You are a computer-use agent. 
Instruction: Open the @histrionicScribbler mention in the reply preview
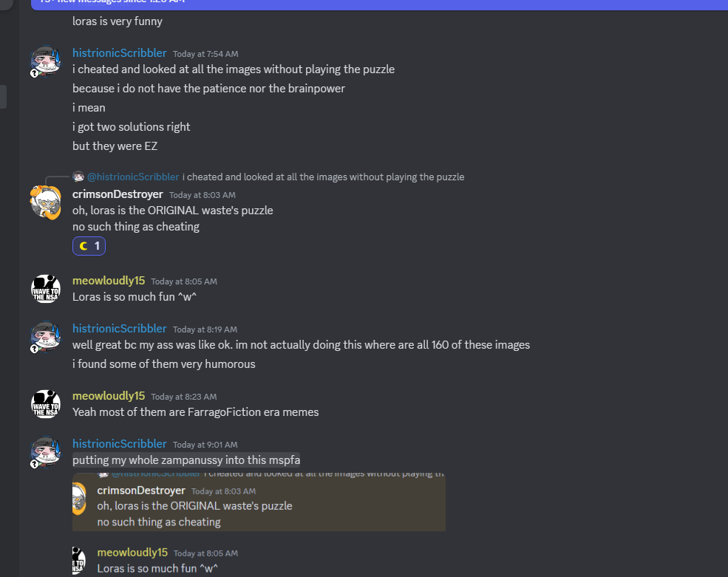pyautogui.click(x=133, y=177)
